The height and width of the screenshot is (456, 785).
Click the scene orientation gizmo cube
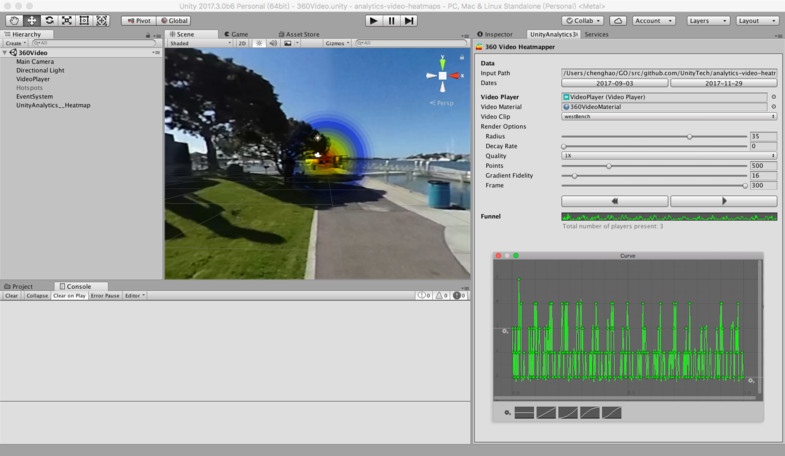[443, 76]
